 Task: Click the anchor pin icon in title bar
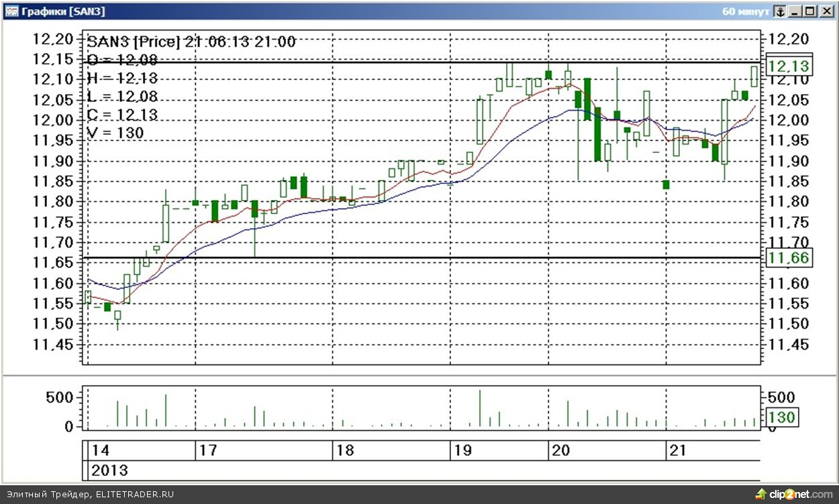pos(779,11)
